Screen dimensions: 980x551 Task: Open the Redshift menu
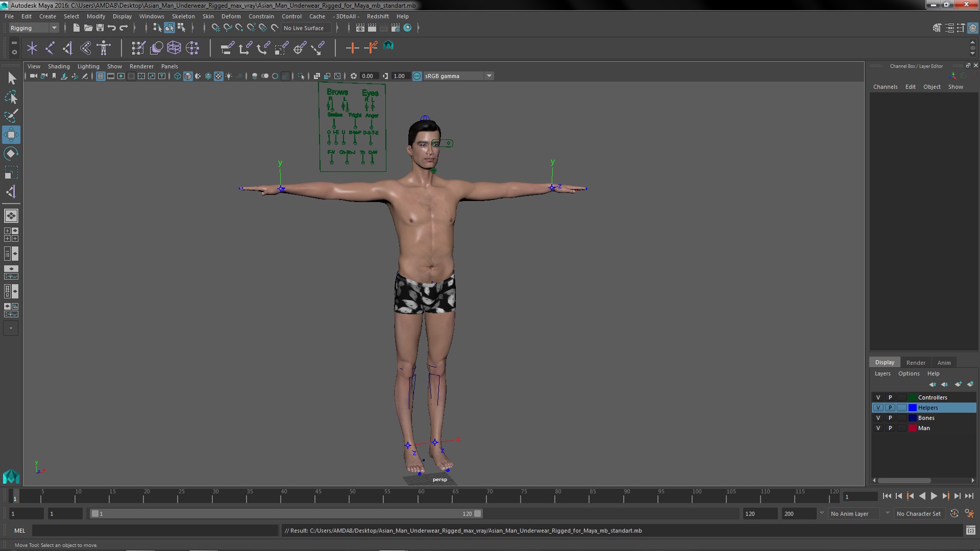[x=378, y=16]
